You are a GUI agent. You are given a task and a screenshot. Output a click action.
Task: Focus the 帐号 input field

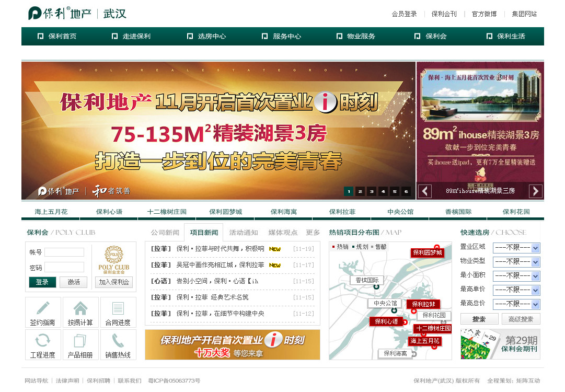tap(64, 252)
